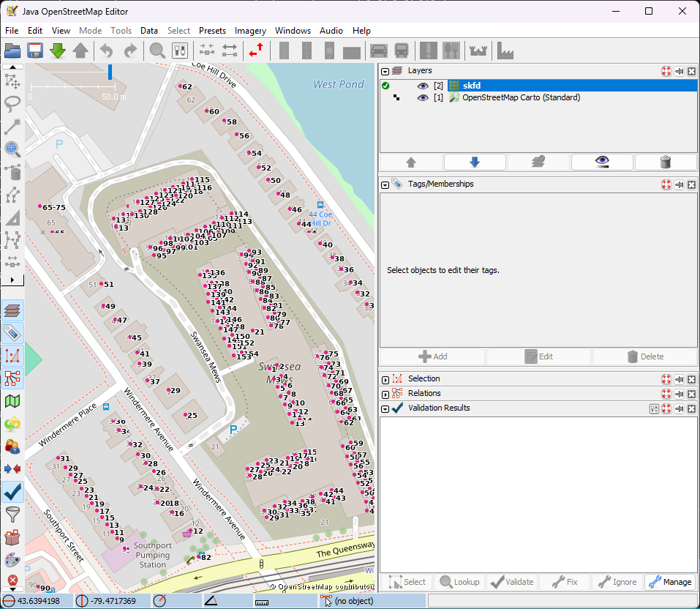Hide the OpenStreetMap Carto layer eye icon
Screen dimensions: 700x609
tap(423, 98)
